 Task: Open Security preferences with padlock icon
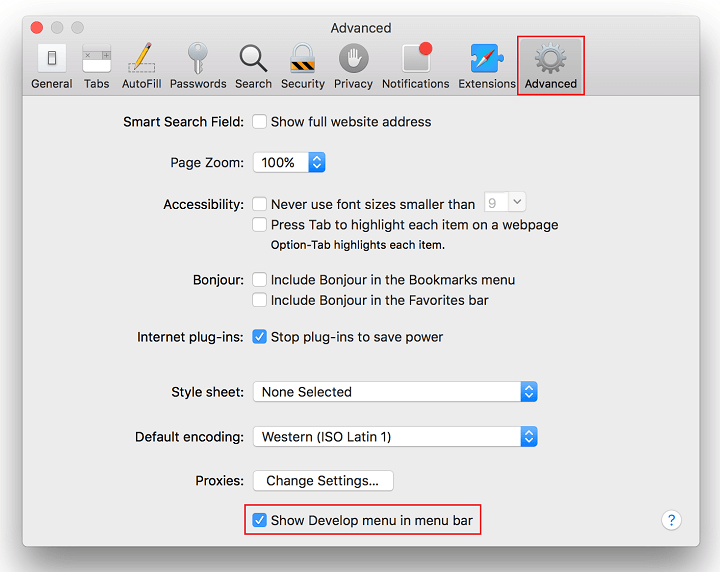click(x=303, y=66)
